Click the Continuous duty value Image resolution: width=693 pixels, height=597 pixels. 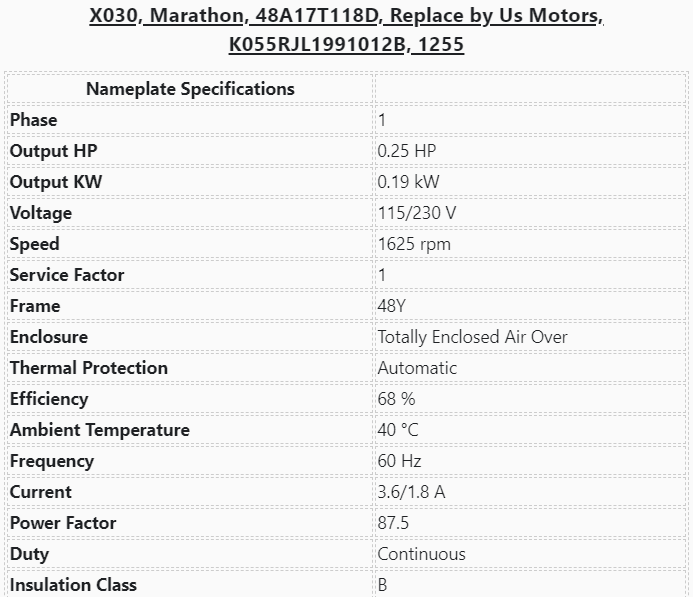(x=421, y=554)
